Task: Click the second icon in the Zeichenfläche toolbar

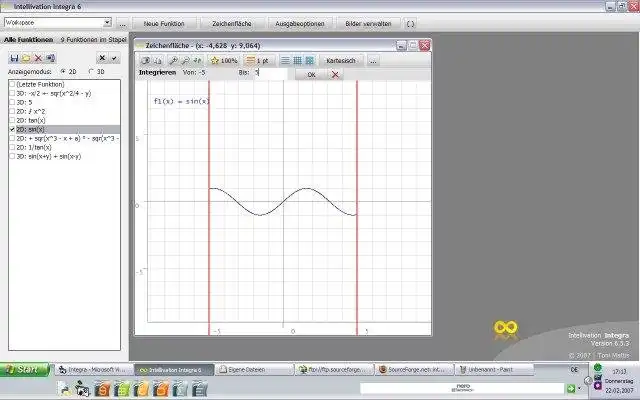Action: click(158, 61)
